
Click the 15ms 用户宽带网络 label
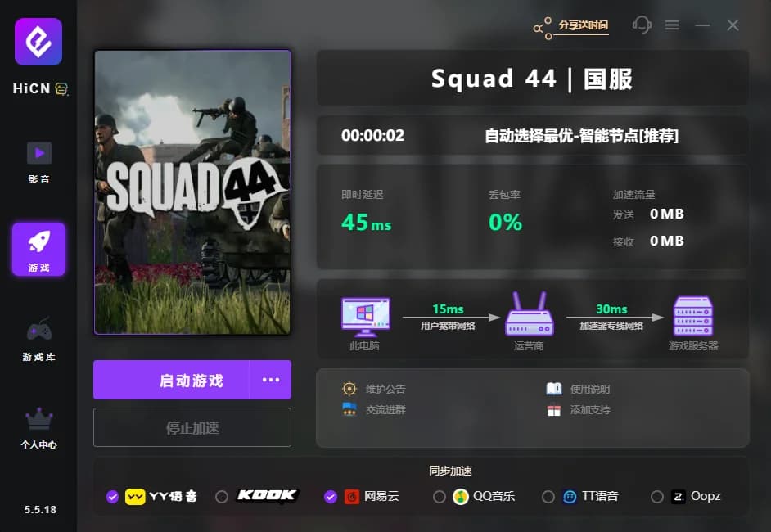pyautogui.click(x=448, y=317)
